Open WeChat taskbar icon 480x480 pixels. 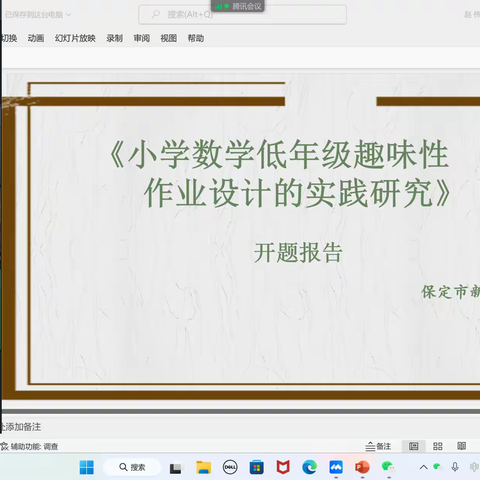388,467
